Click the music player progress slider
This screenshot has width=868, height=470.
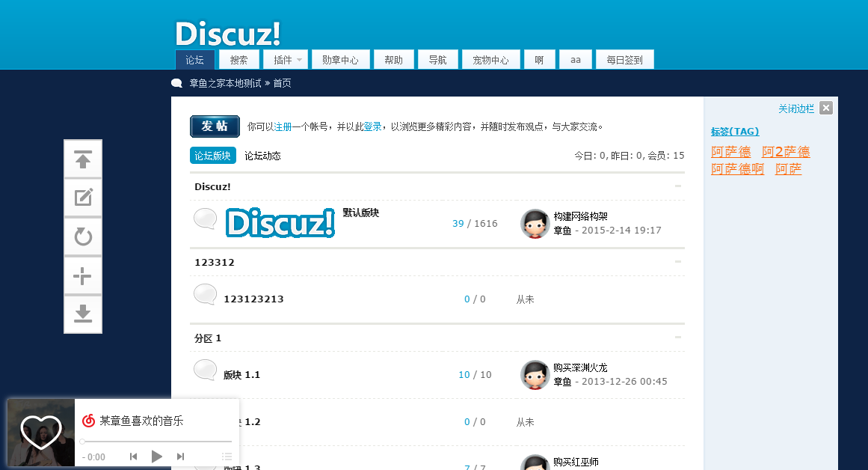(156, 441)
